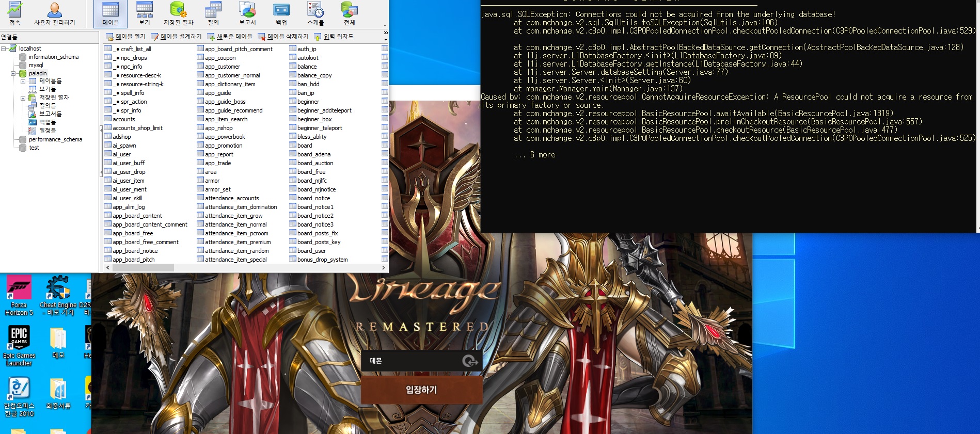The width and height of the screenshot is (980, 434).
Task: Expand the 테이블들 tree node
Action: (x=23, y=82)
